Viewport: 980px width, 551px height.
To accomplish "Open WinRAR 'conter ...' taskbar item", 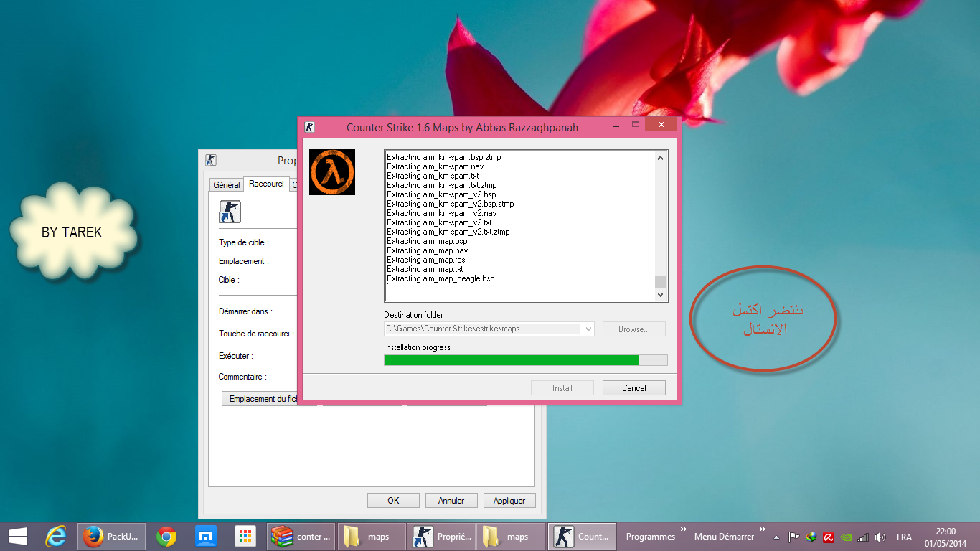I will click(x=301, y=536).
